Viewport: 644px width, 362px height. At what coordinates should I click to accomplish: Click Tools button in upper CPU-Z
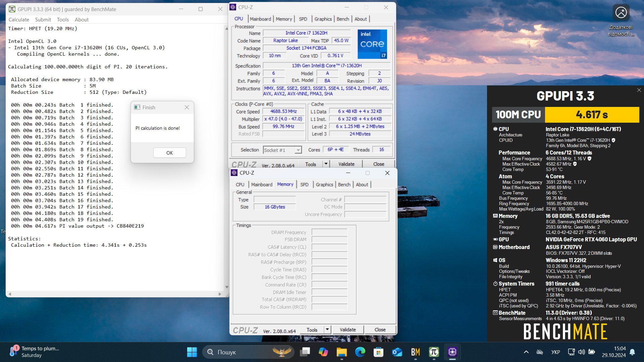pyautogui.click(x=311, y=164)
